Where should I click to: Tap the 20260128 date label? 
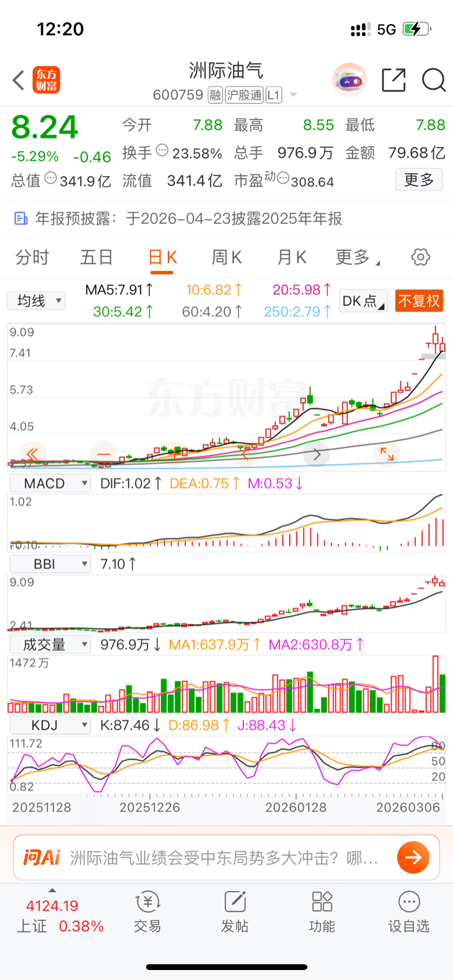(296, 807)
